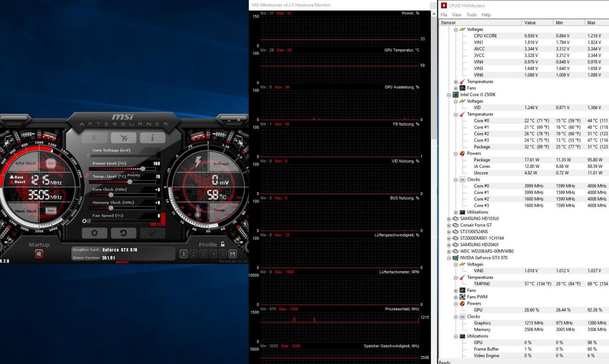The width and height of the screenshot is (609, 364).
Task: Open the Help menu in HWMonitor
Action: [486, 15]
